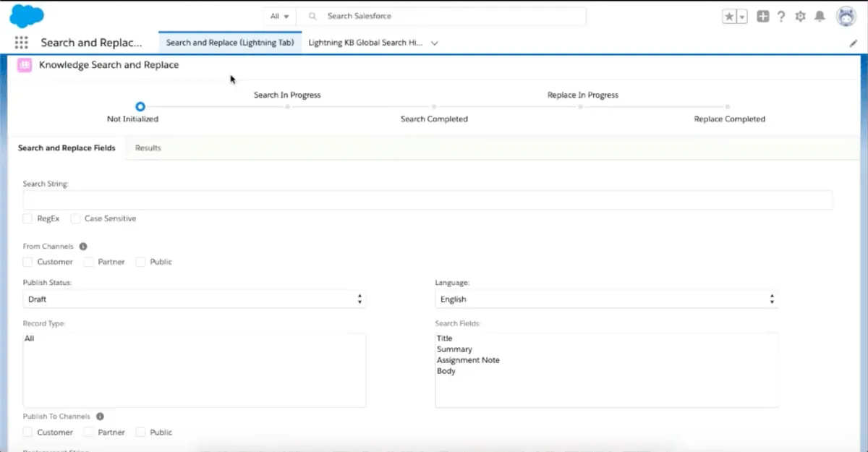
Task: Open the Publish Status Draft dropdown
Action: (195, 299)
